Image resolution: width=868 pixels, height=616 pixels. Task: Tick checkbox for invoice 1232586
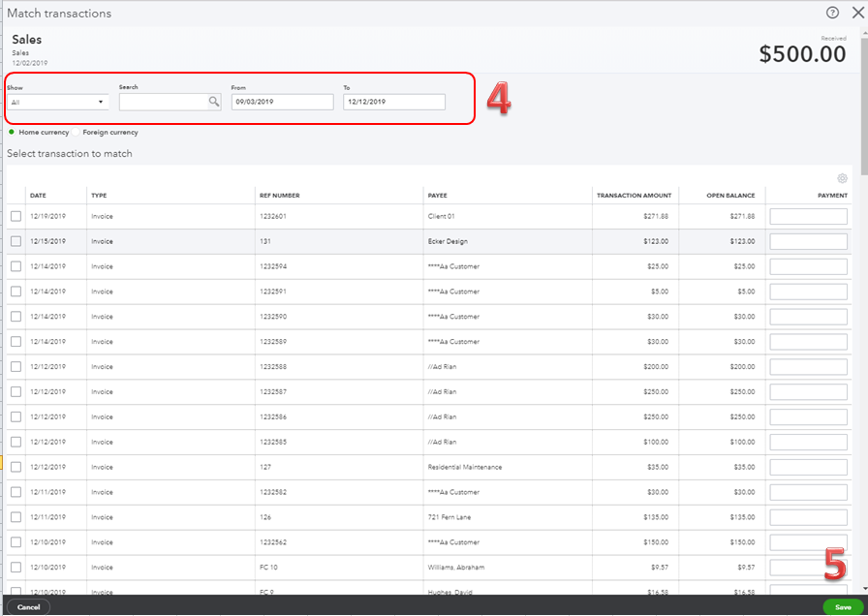coord(16,416)
